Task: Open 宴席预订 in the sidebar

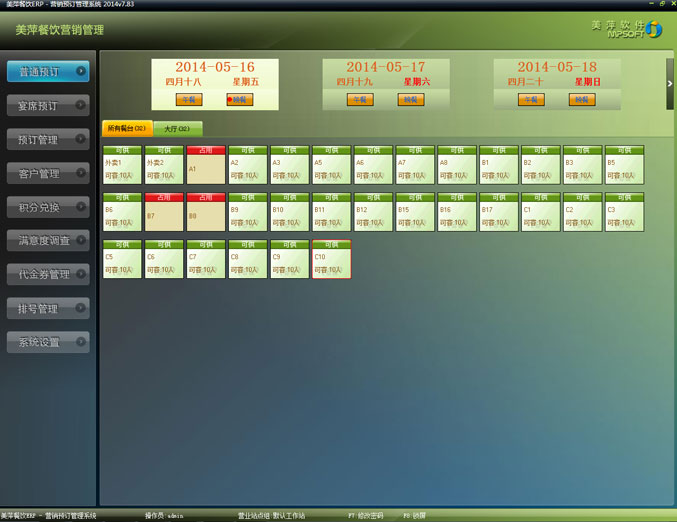Action: pos(47,106)
